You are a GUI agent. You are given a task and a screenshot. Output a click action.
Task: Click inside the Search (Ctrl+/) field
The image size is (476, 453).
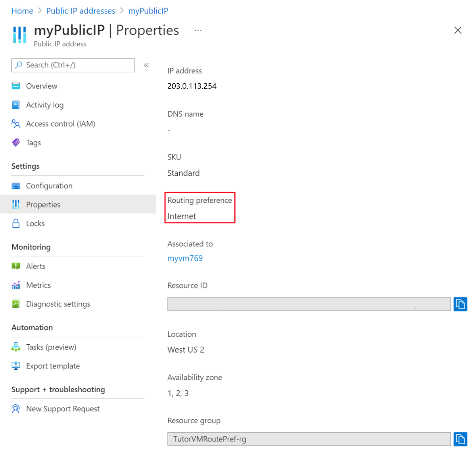click(73, 65)
